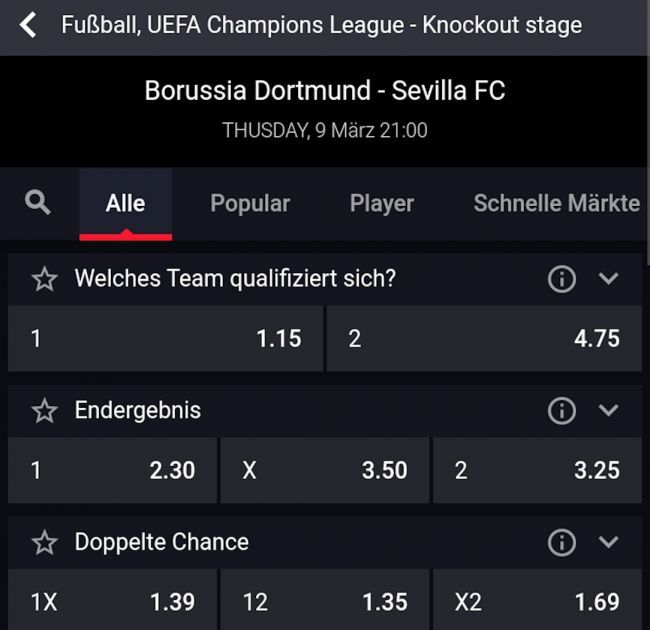
Task: Select the Alle tab
Action: click(125, 203)
